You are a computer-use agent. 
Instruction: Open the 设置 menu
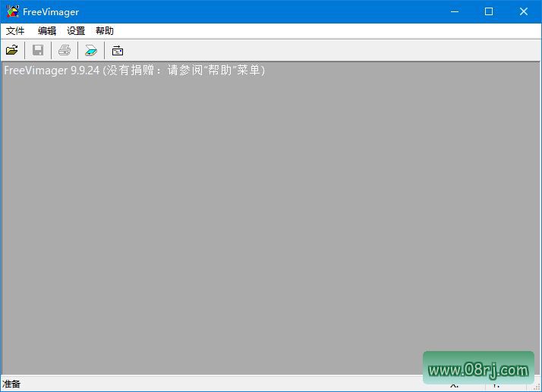tap(76, 31)
